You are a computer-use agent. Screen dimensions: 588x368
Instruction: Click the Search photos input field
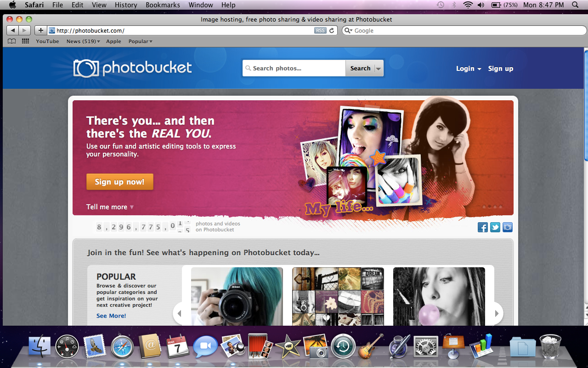tap(294, 69)
